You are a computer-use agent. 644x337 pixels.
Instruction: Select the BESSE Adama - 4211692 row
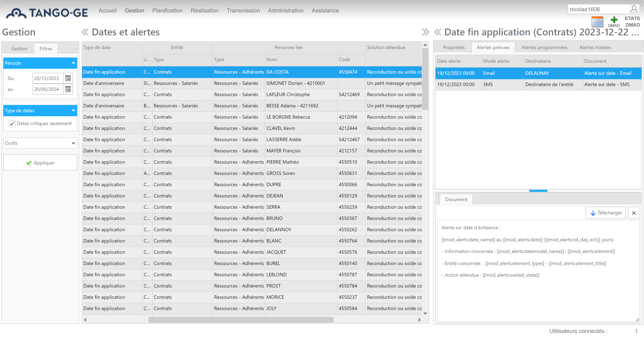point(252,106)
